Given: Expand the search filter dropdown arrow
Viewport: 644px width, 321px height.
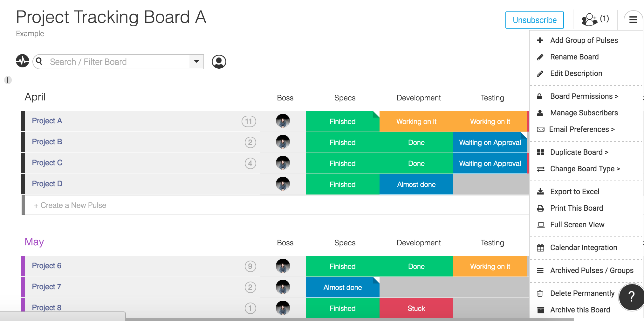Looking at the screenshot, I should coord(196,61).
